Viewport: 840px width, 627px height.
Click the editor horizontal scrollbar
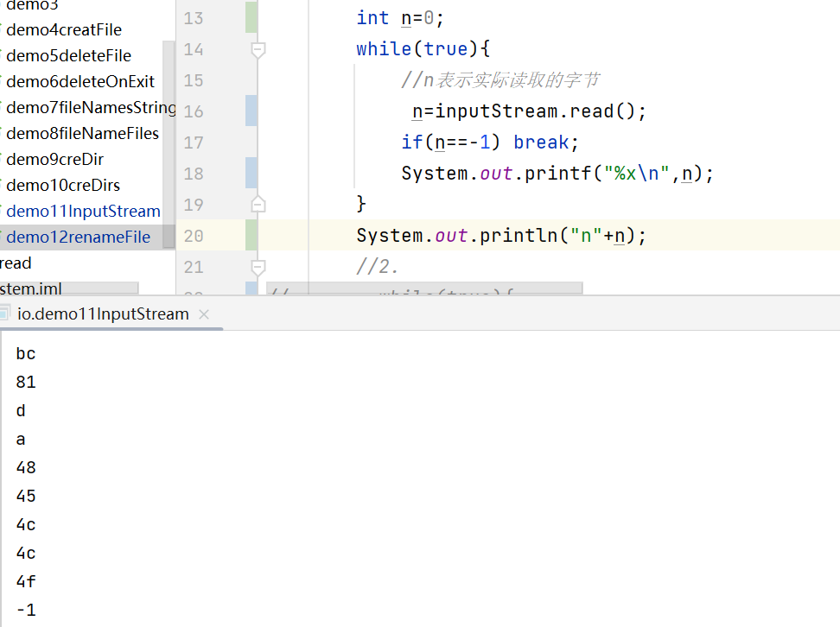pos(424,288)
